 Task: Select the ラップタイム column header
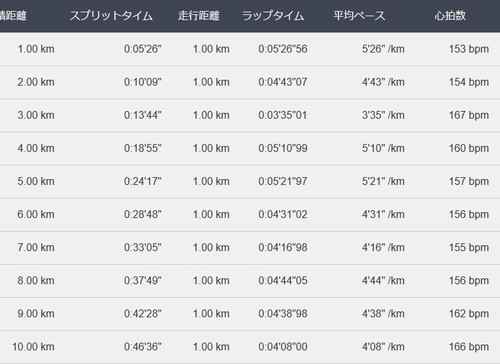(x=273, y=16)
